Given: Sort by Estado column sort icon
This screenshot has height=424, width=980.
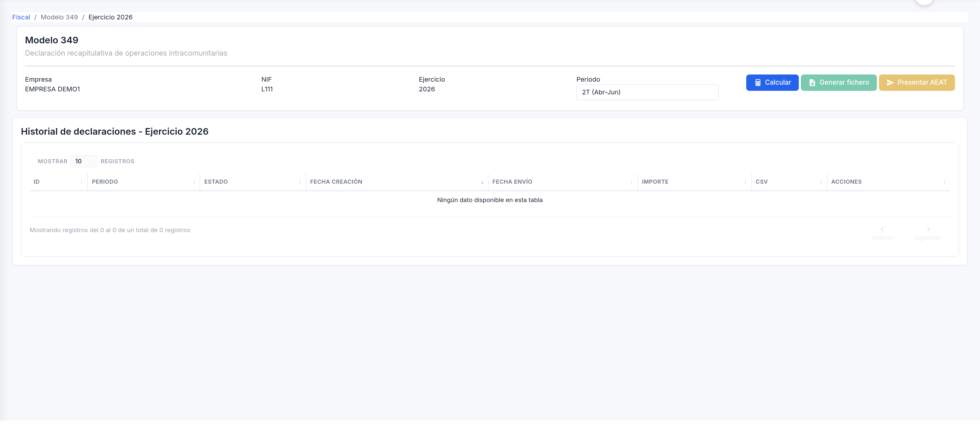Looking at the screenshot, I should pyautogui.click(x=300, y=182).
